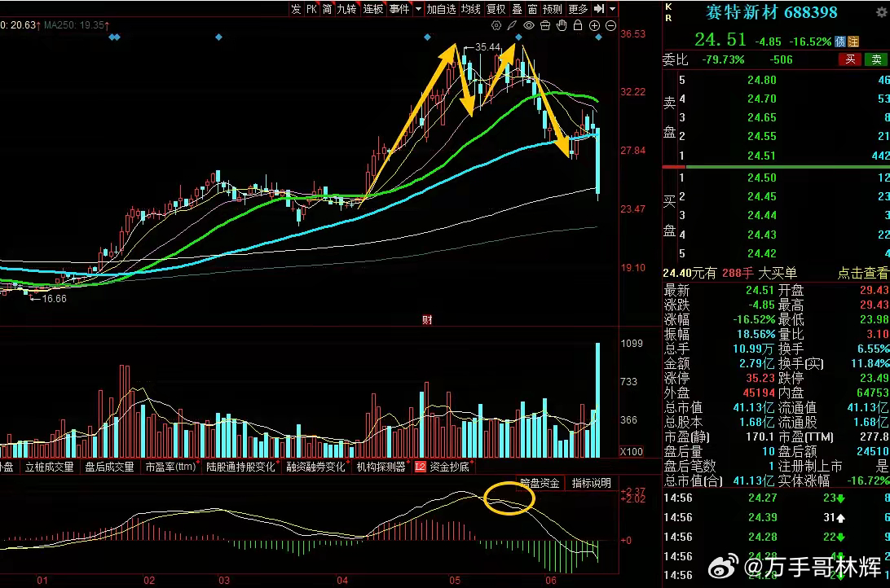Click buy level 1 price 24.50

(762, 178)
